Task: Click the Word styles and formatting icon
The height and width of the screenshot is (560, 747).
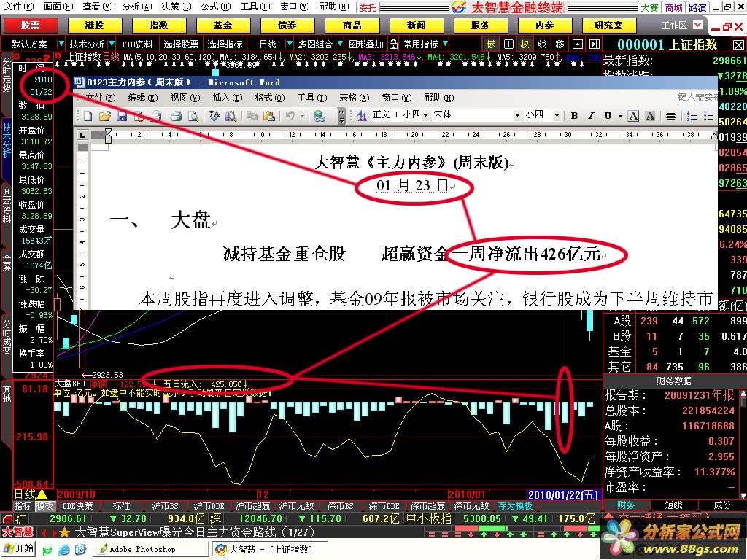Action: tap(362, 115)
